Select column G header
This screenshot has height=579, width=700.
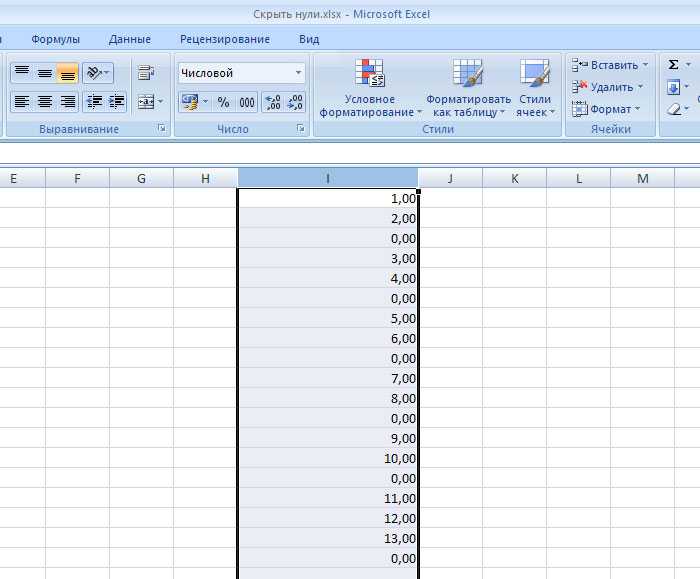tap(141, 179)
